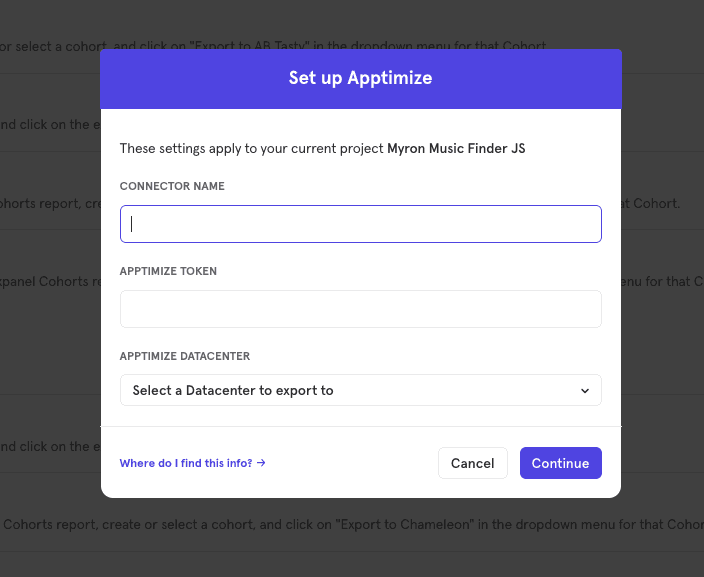Click the APPTIMIZE TOKEN label
Screen dimensions: 704x577
pos(168,271)
